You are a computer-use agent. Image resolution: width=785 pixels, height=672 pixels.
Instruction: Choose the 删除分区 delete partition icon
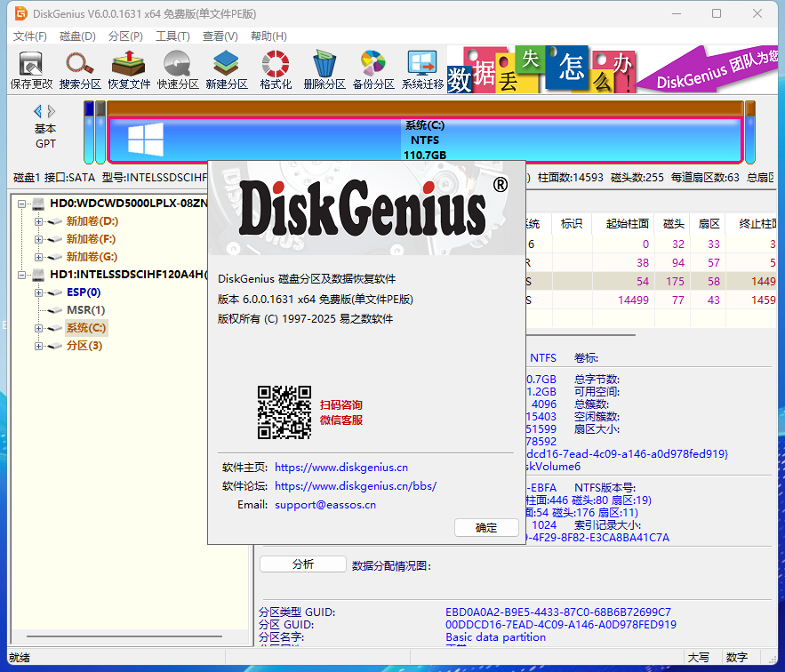[324, 70]
